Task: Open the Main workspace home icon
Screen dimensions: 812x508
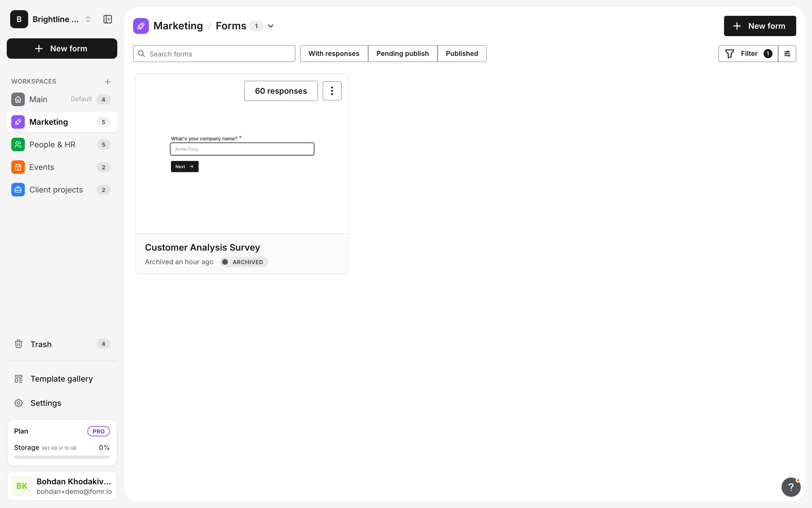Action: click(x=18, y=99)
